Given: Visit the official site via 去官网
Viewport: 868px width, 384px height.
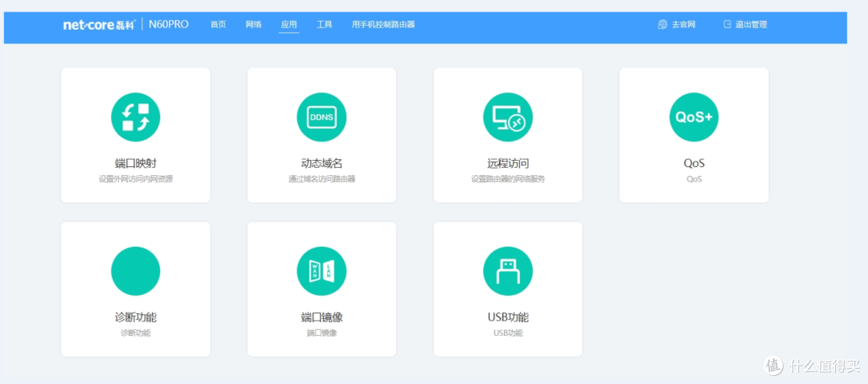Looking at the screenshot, I should click(684, 24).
